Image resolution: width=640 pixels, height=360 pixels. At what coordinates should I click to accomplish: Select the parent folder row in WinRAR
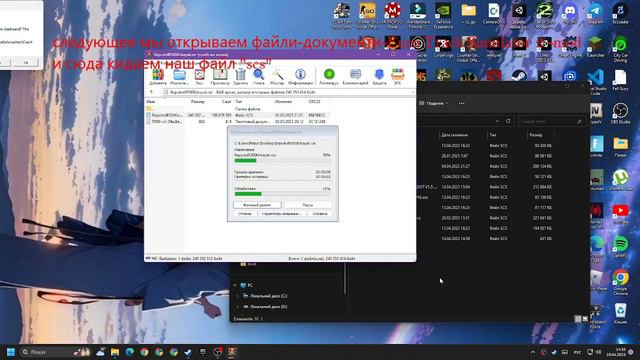238,109
